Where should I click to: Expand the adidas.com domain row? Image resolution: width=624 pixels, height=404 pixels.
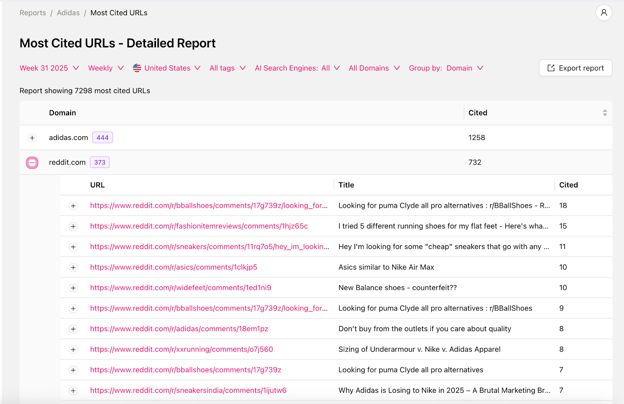32,138
